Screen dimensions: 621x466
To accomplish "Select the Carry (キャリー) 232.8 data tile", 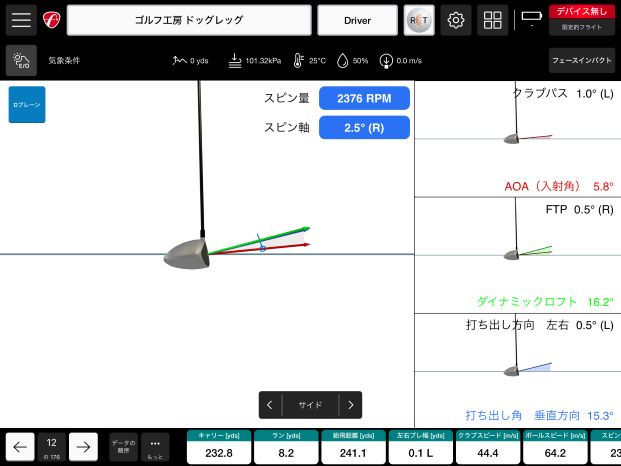I will pyautogui.click(x=217, y=447).
